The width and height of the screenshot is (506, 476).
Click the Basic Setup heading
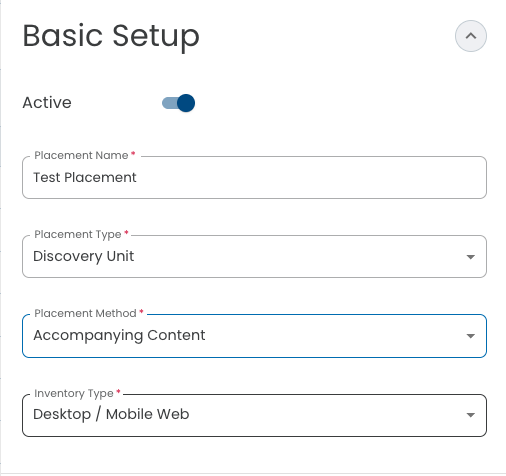coord(111,36)
